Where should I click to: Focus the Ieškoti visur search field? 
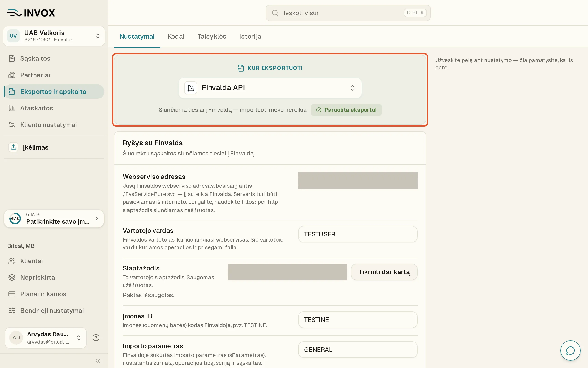click(x=348, y=13)
